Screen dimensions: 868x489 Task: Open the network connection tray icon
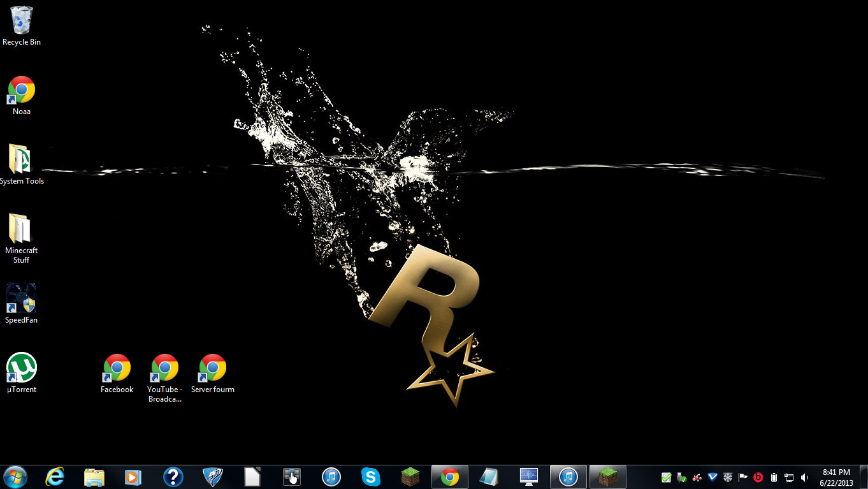click(789, 478)
